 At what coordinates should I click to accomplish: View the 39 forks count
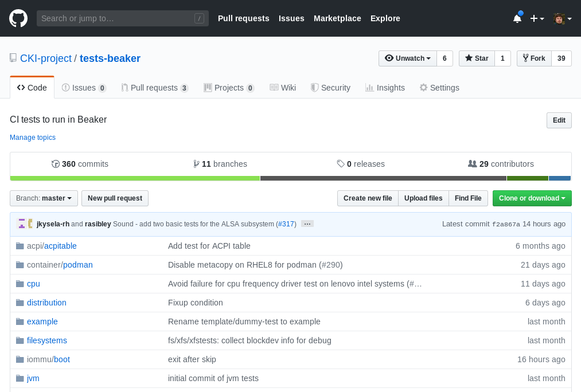pos(561,58)
